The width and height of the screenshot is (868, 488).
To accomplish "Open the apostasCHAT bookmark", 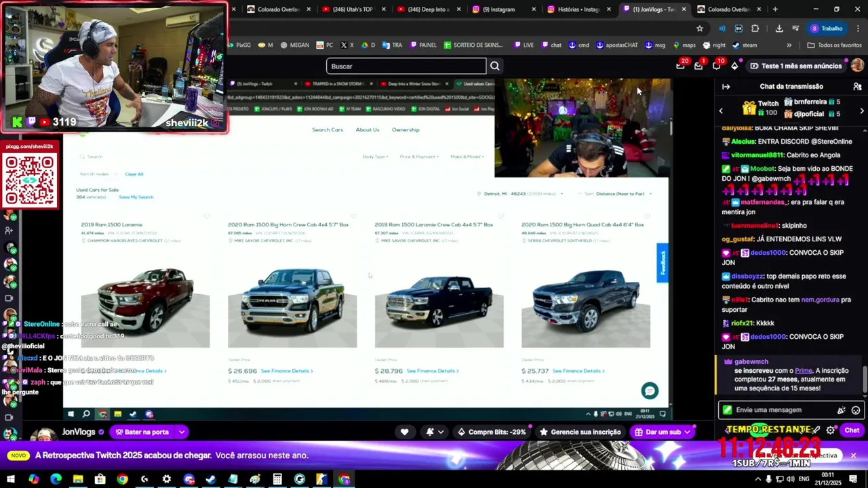I will click(617, 45).
